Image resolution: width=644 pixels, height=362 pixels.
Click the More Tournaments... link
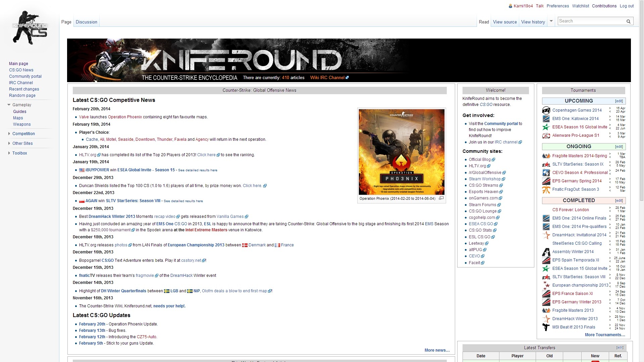[x=605, y=335]
